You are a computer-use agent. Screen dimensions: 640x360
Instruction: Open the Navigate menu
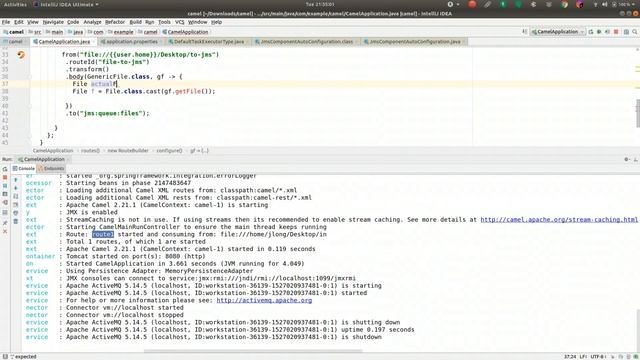coord(53,22)
